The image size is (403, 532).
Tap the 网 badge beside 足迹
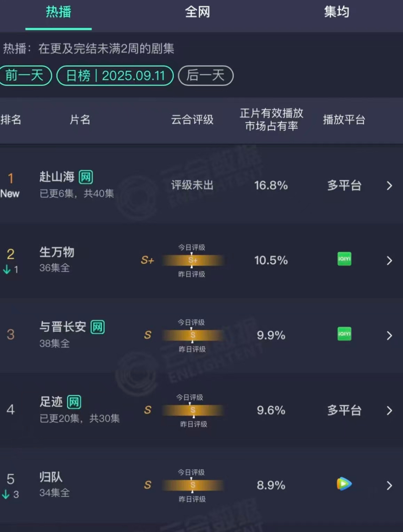click(74, 402)
